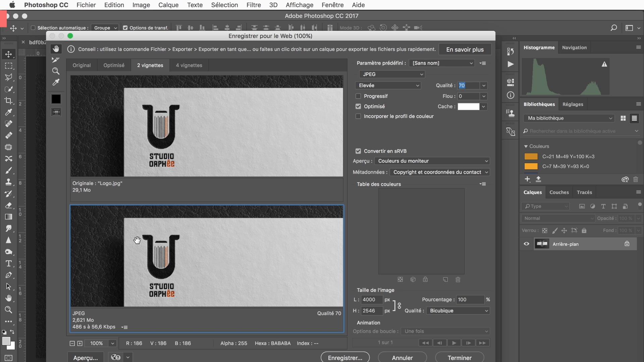Click the Enregistrer... button
644x362 pixels.
click(x=345, y=358)
